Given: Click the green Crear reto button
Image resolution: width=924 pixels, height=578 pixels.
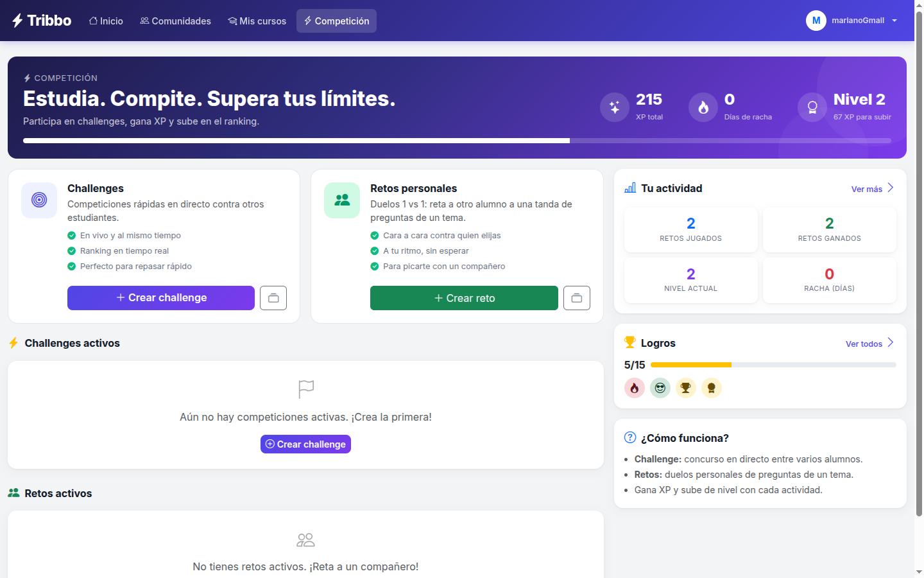Looking at the screenshot, I should (464, 298).
